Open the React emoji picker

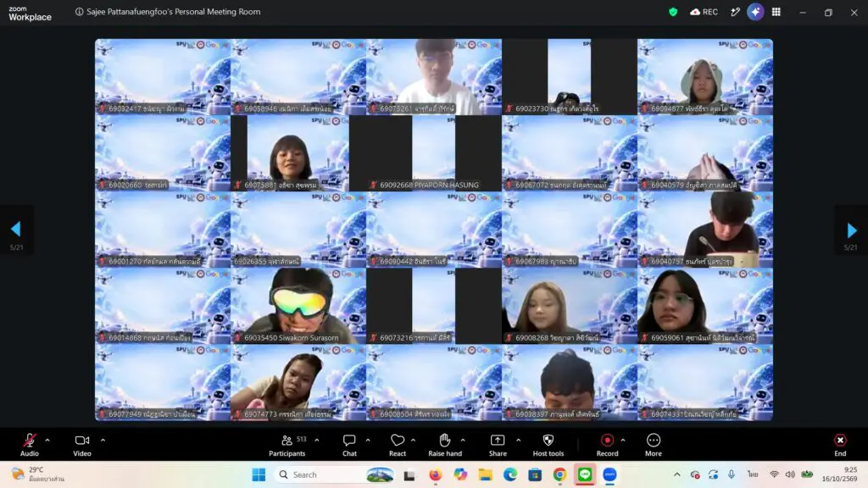point(398,445)
